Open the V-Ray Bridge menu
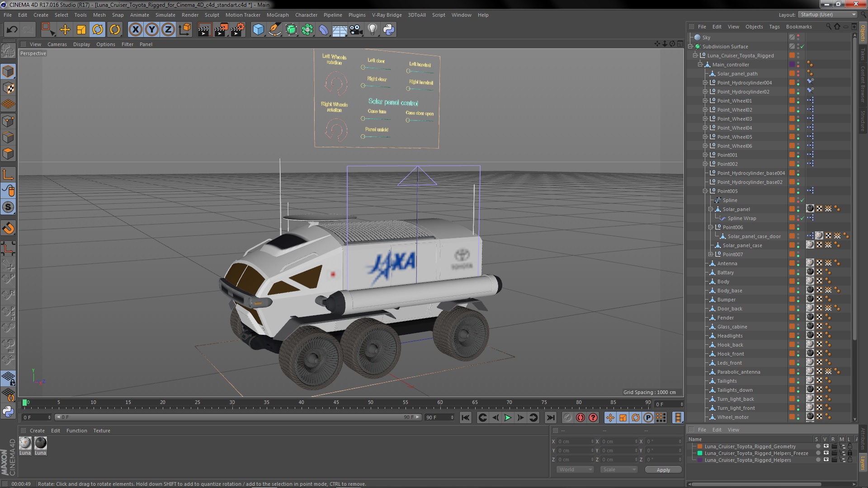Image resolution: width=868 pixels, height=488 pixels. pyautogui.click(x=387, y=15)
